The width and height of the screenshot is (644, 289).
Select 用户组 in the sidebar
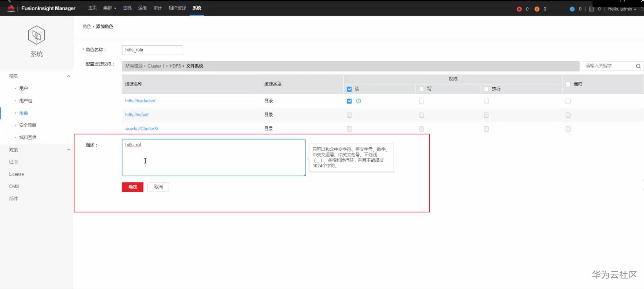click(x=26, y=101)
